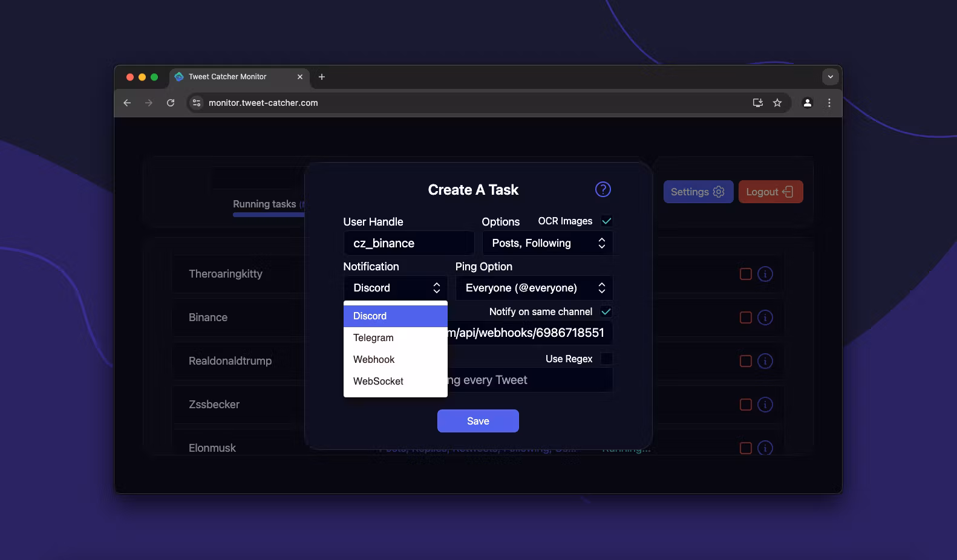The image size is (957, 560).
Task: Choose WebSocket in the notification list
Action: pos(378,381)
